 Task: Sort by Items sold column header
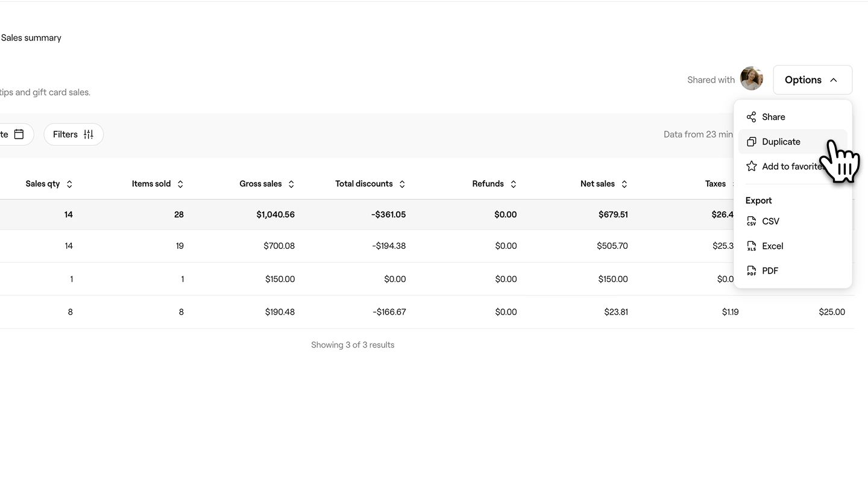click(151, 184)
